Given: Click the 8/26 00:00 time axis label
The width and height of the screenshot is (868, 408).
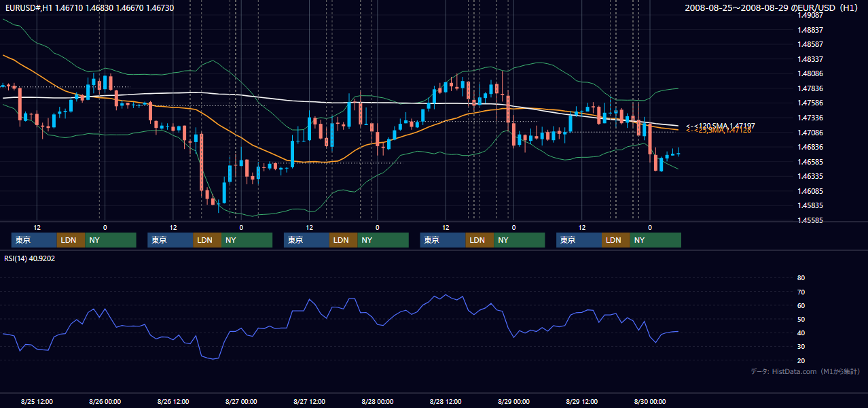Looking at the screenshot, I should (x=105, y=402).
